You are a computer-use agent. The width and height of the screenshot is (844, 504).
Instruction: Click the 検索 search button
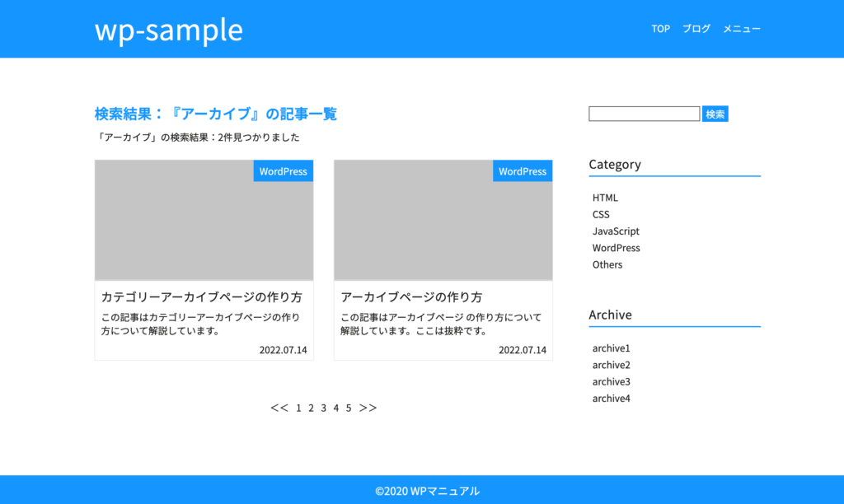point(715,114)
